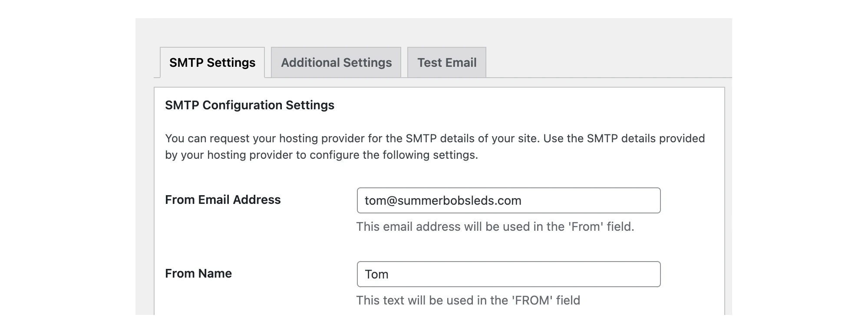Open the Test Email tab

tap(447, 63)
